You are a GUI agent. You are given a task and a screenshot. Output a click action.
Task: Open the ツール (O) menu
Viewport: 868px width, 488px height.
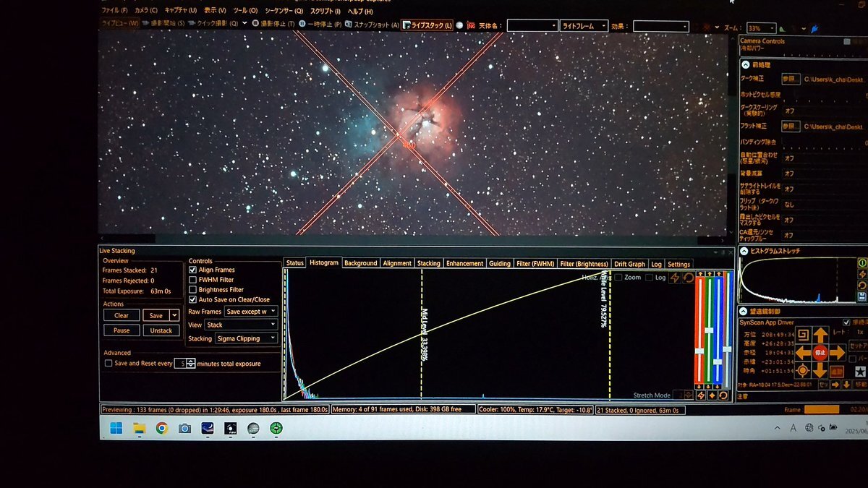tap(245, 12)
